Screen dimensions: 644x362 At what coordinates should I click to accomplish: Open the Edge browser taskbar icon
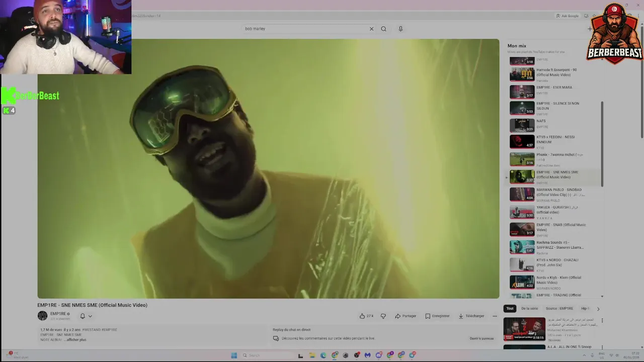(x=323, y=355)
